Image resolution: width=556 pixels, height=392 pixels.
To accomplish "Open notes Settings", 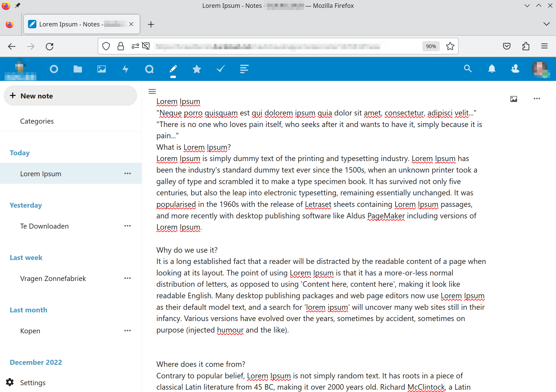I will (33, 383).
